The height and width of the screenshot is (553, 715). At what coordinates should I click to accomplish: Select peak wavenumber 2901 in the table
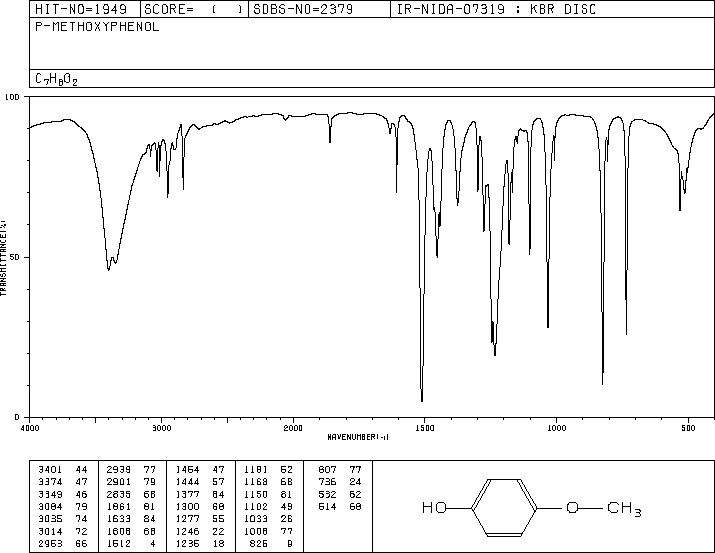pyautogui.click(x=119, y=482)
